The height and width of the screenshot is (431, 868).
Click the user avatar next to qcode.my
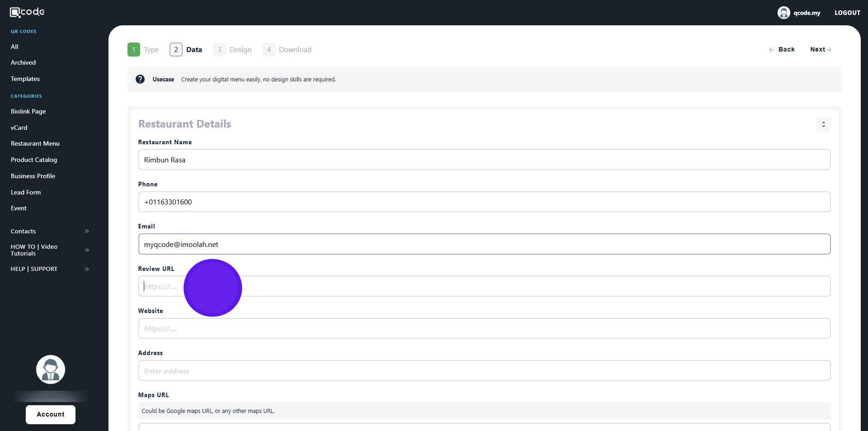click(x=783, y=13)
